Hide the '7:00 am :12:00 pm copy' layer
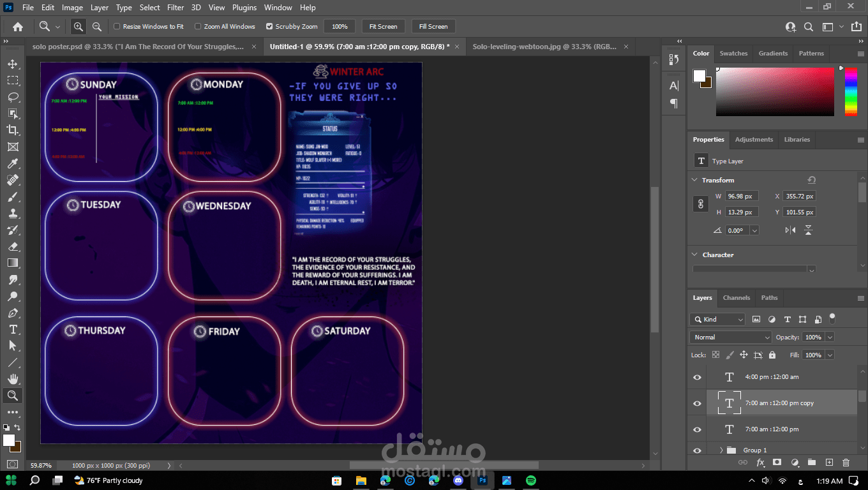 click(x=697, y=403)
